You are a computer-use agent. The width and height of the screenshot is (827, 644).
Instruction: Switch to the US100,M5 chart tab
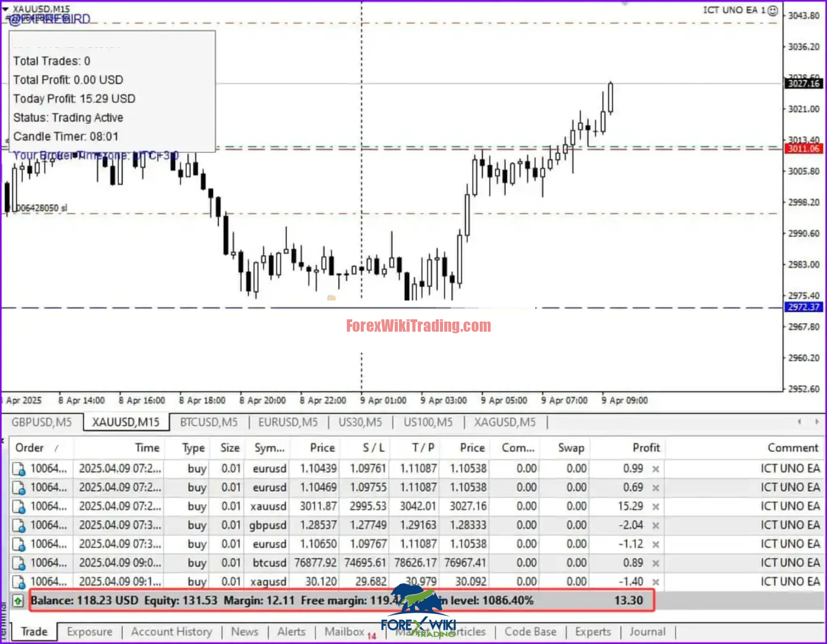point(428,422)
